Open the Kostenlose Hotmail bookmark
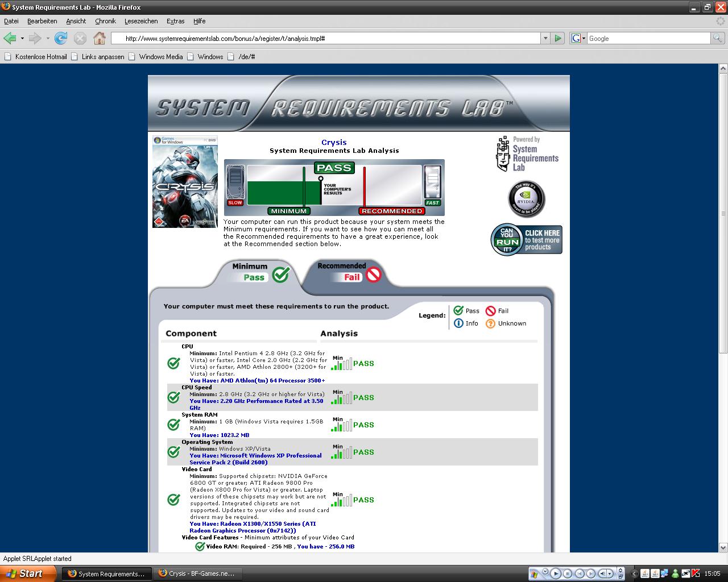The height and width of the screenshot is (582, 728). pyautogui.click(x=35, y=56)
